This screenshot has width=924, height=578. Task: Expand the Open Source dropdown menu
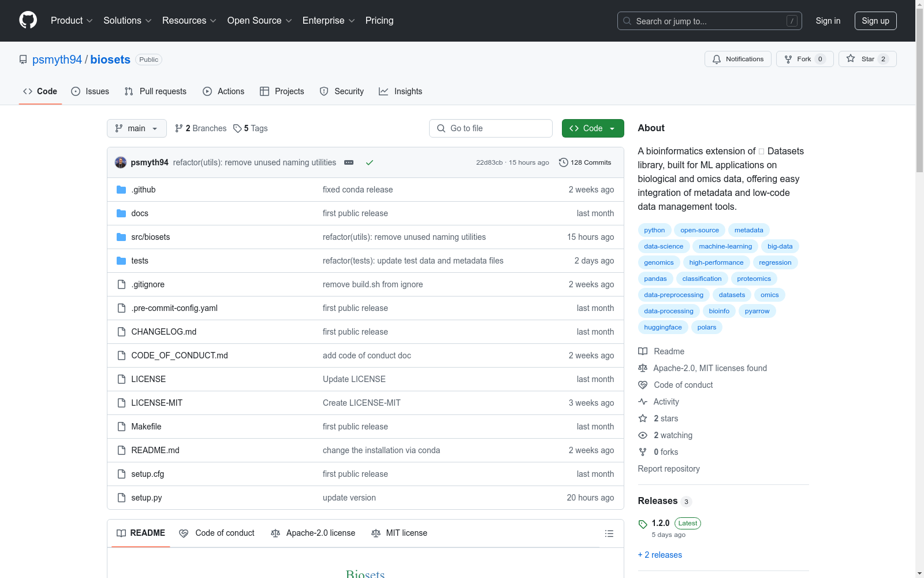[260, 20]
